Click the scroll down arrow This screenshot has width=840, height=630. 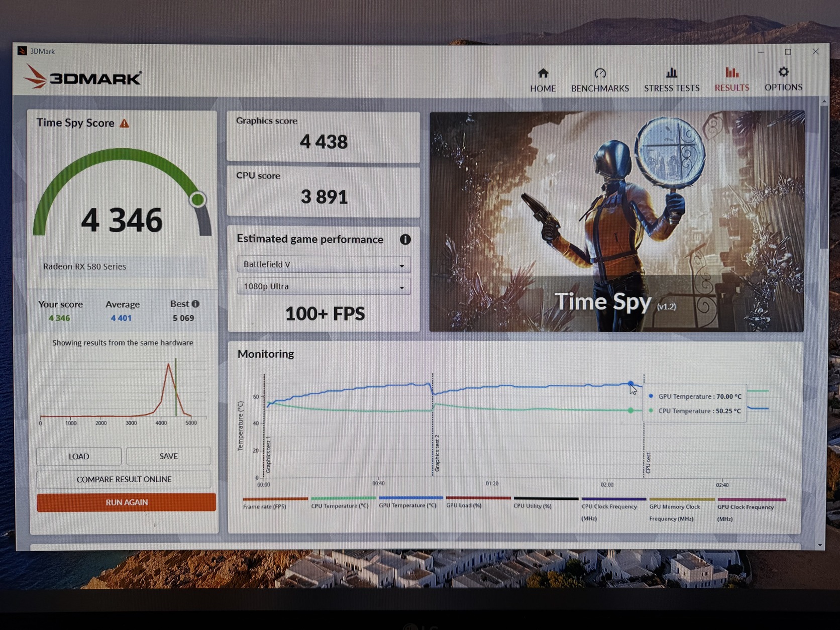point(820,545)
